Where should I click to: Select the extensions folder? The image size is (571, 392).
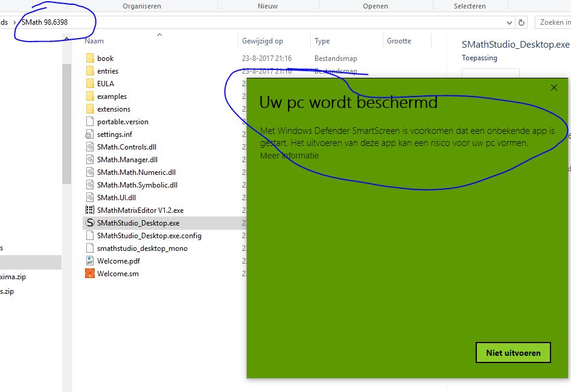[x=113, y=109]
